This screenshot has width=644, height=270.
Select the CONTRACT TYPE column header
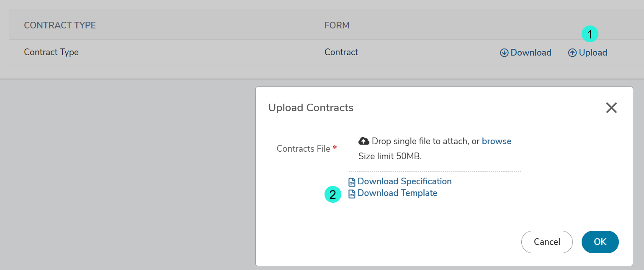(x=60, y=25)
